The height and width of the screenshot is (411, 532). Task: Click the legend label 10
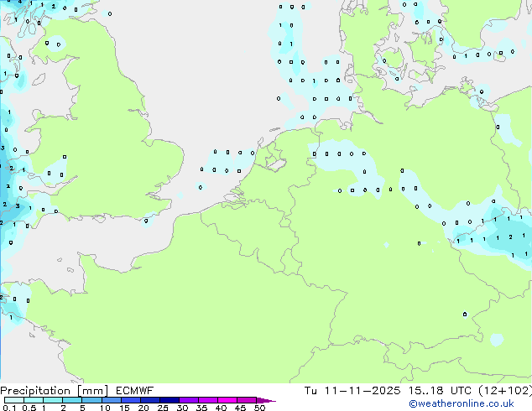(105, 408)
